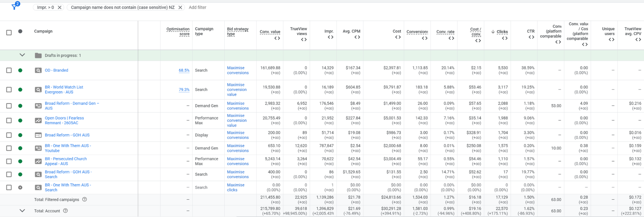Check the Broad Reform - Demand Gen row
This screenshot has height=217, width=644.
click(9, 106)
